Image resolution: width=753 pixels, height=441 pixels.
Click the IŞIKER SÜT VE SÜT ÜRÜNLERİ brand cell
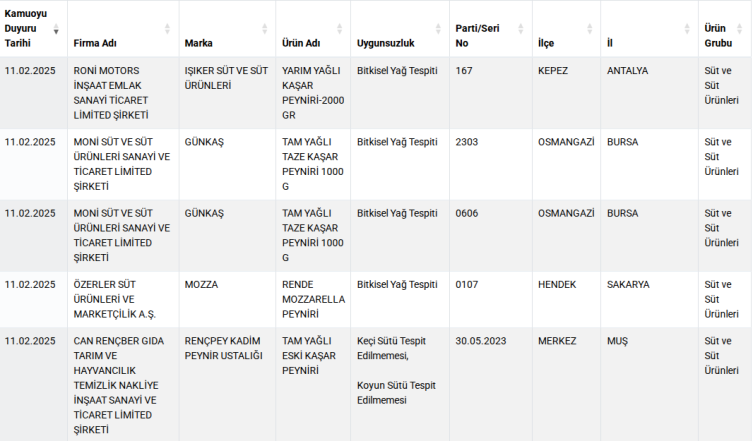coord(224,79)
